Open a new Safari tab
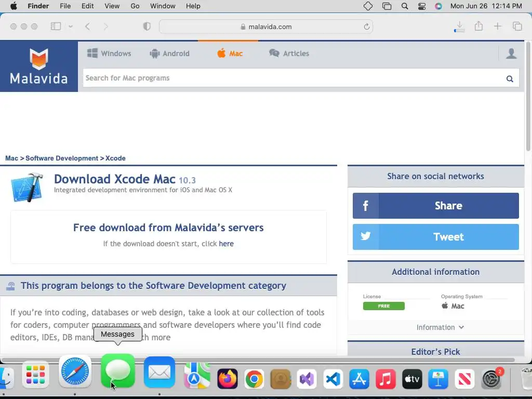 coord(498,26)
